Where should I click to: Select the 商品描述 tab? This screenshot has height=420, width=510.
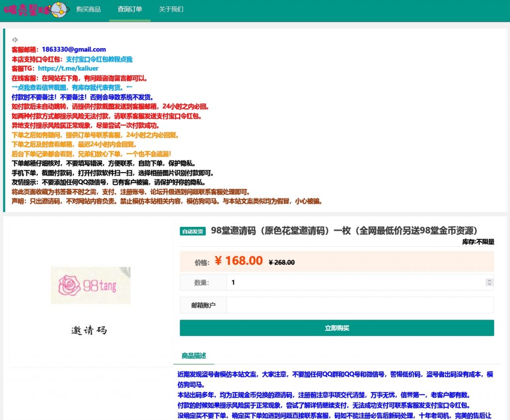194,356
